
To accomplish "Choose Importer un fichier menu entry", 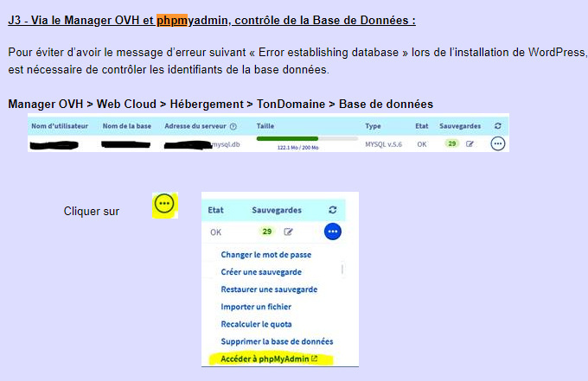I will coord(256,307).
